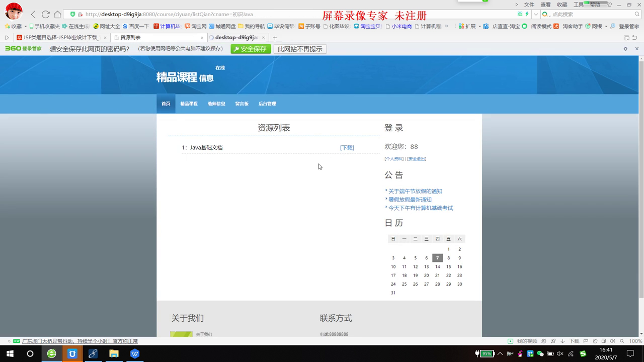Click the 安全保存 password button
The width and height of the screenshot is (644, 362).
tap(251, 49)
